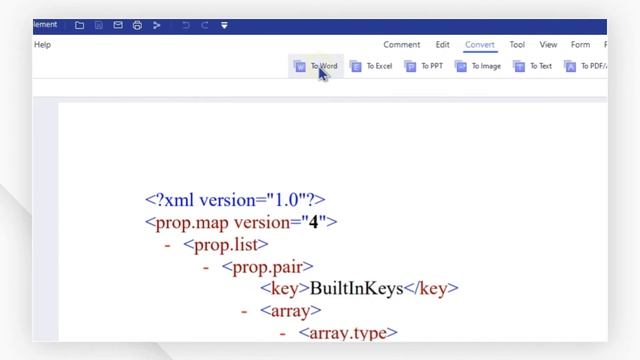The image size is (640, 360).
Task: Click the Redo arrow icon
Action: point(205,25)
